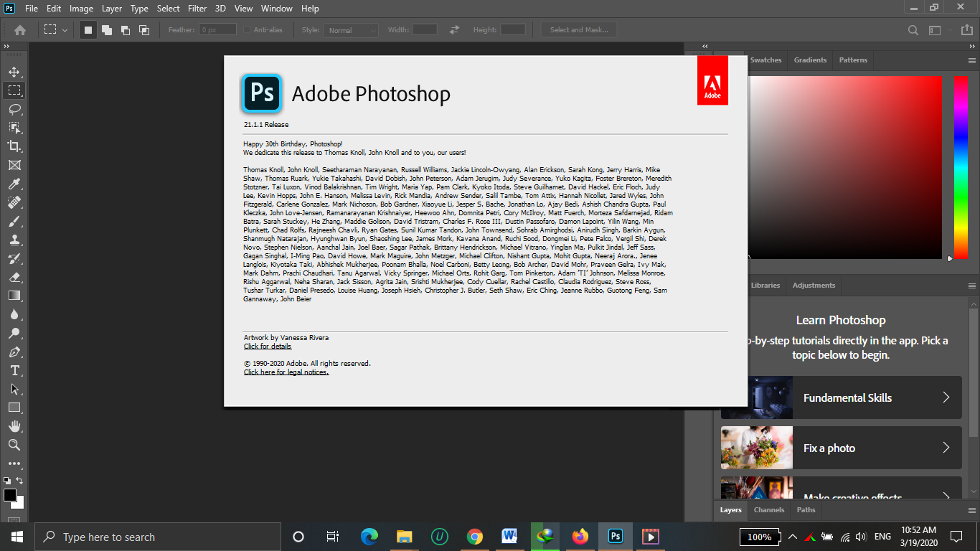The image size is (980, 551).
Task: Select the Eraser tool
Action: click(x=14, y=277)
